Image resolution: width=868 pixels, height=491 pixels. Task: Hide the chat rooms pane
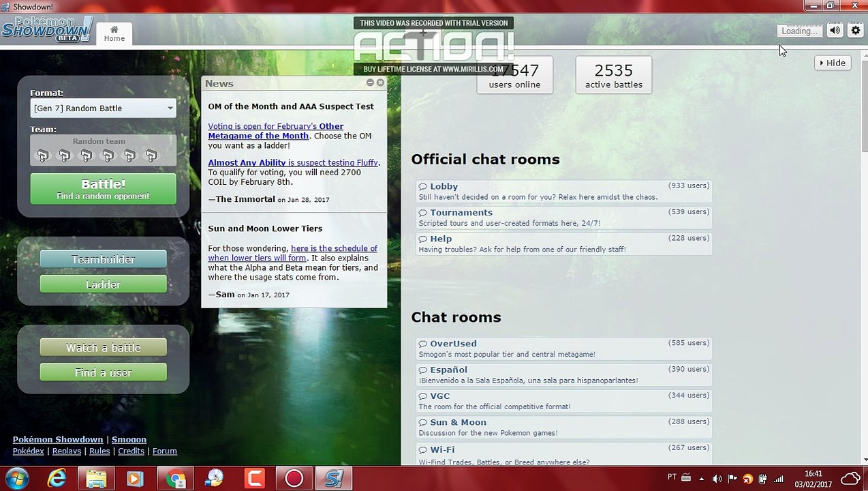tap(832, 63)
